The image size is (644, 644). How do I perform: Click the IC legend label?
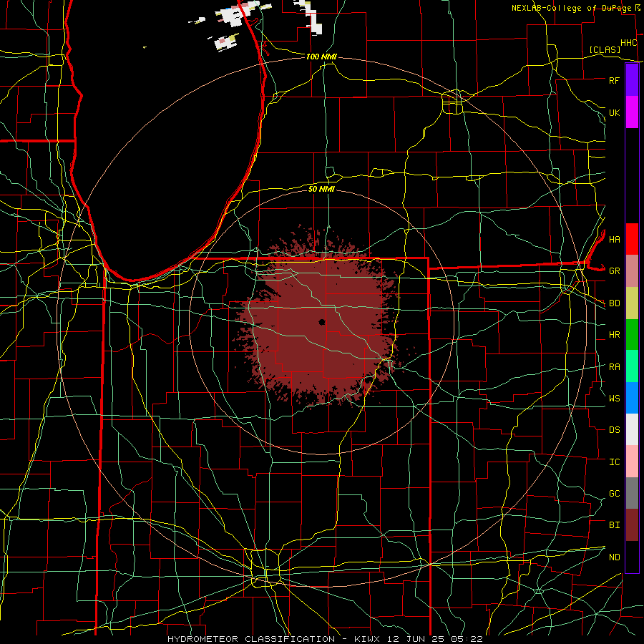[614, 462]
